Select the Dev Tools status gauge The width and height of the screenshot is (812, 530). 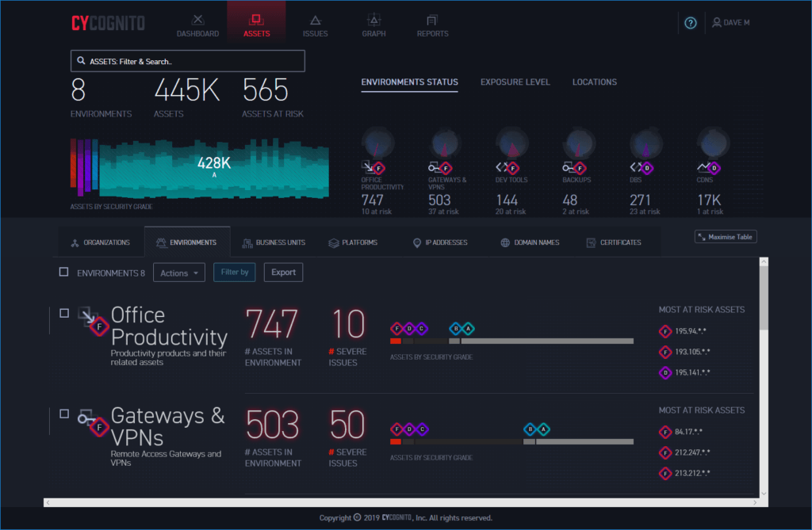[x=512, y=143]
